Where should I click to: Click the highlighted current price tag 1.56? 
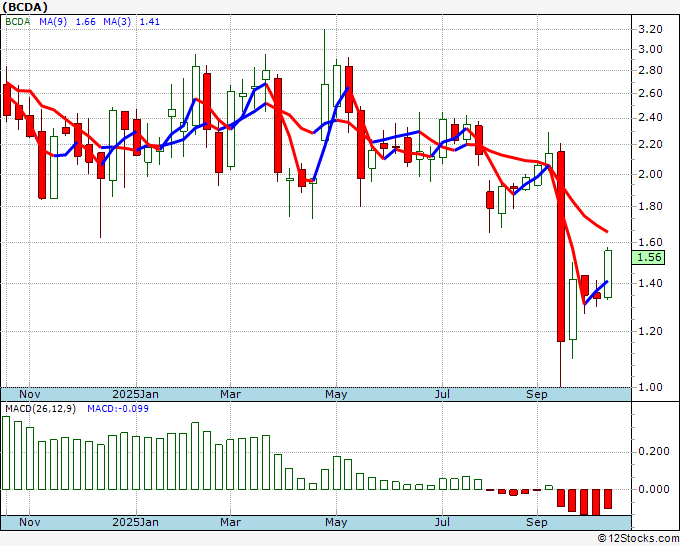pyautogui.click(x=648, y=257)
